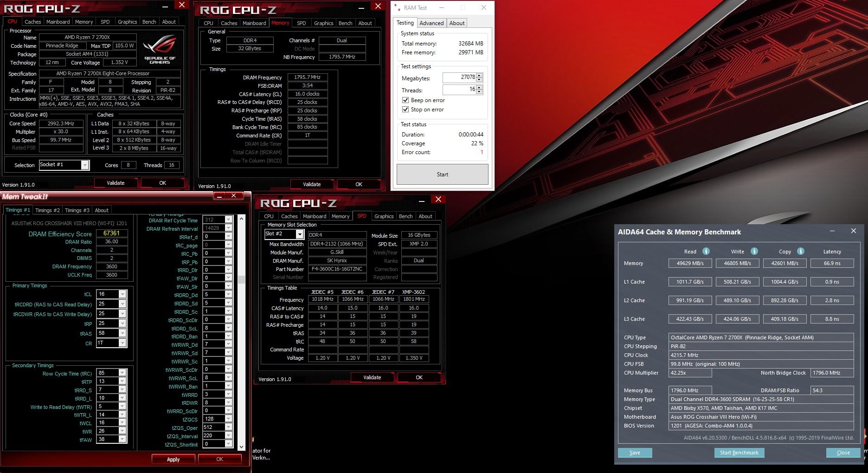This screenshot has width=868, height=473.
Task: Expand the tRP value dropdown
Action: pos(122,323)
